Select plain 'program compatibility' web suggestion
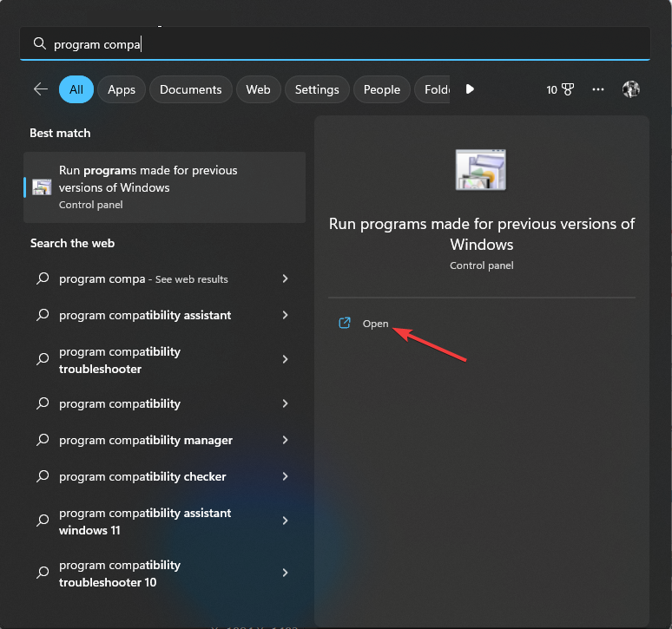The image size is (672, 629). 165,403
